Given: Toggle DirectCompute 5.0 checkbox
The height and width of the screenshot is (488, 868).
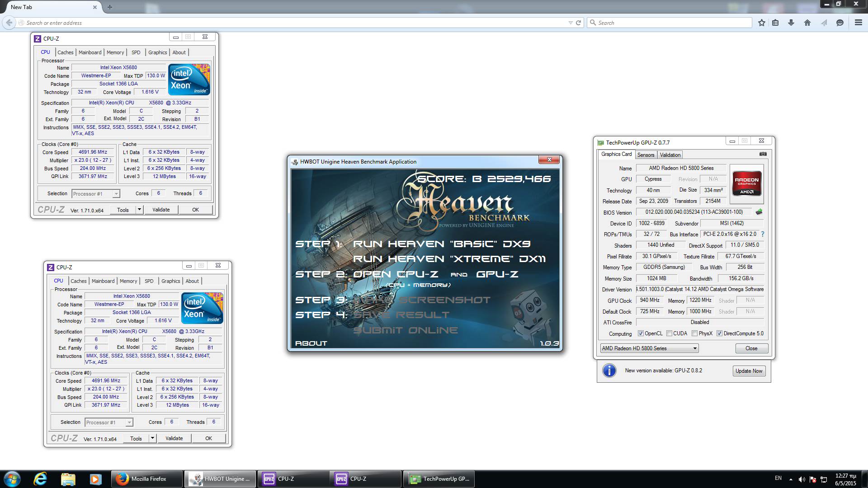Looking at the screenshot, I should 719,333.
